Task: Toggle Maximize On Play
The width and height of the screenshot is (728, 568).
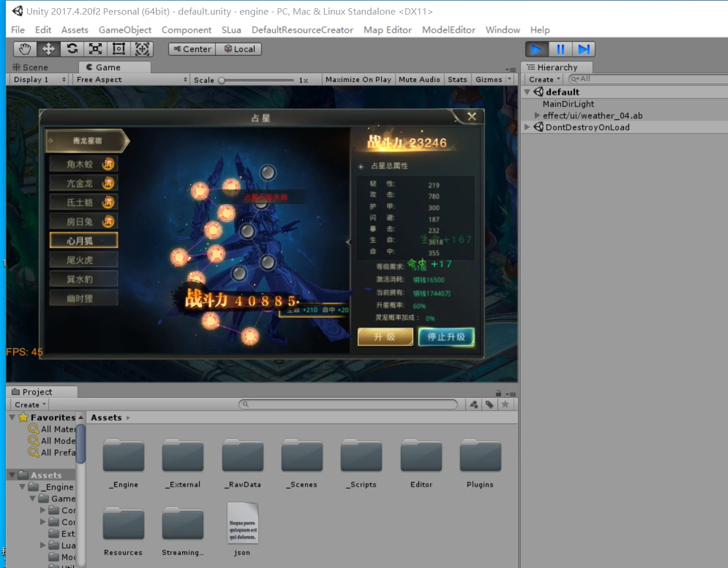Action: 358,80
